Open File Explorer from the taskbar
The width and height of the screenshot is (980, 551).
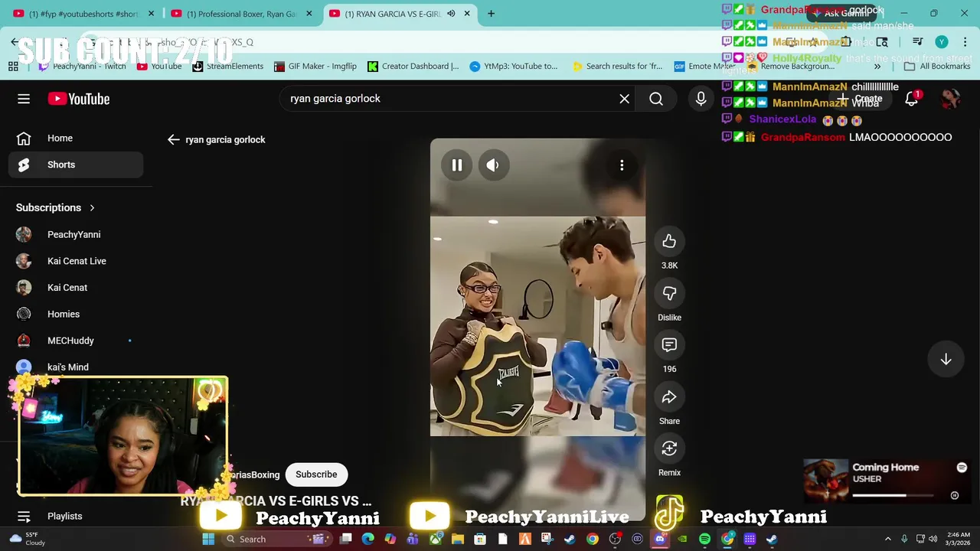457,540
